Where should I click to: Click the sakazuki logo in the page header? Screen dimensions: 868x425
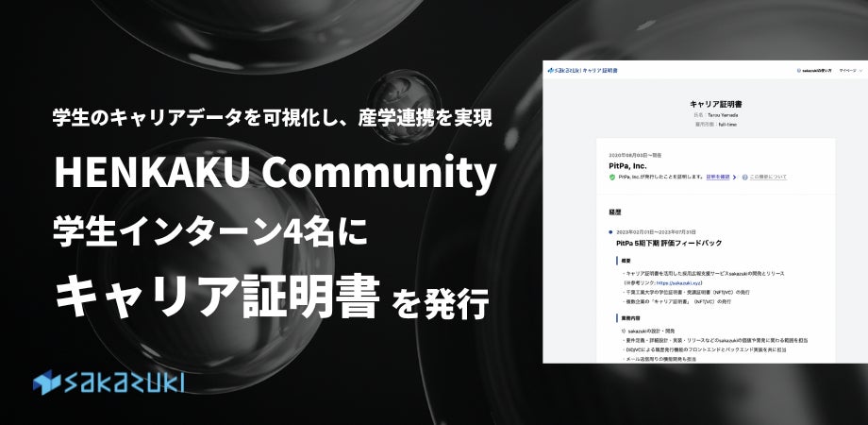[x=582, y=71]
